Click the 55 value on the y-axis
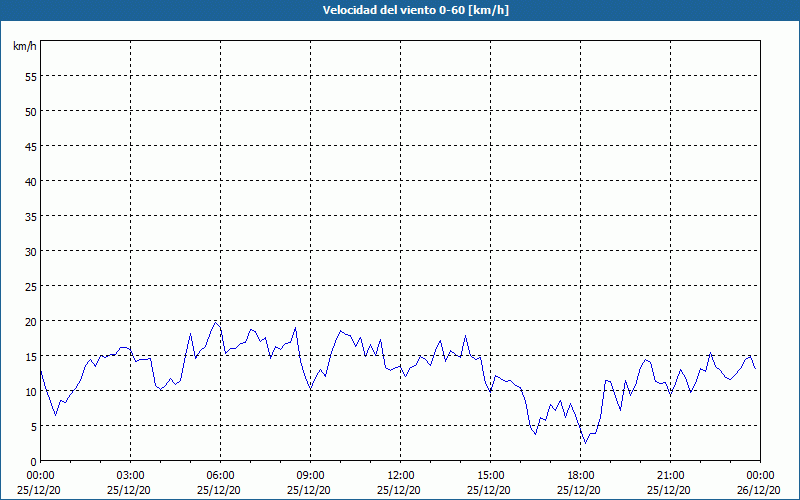The image size is (800, 500). point(31,77)
